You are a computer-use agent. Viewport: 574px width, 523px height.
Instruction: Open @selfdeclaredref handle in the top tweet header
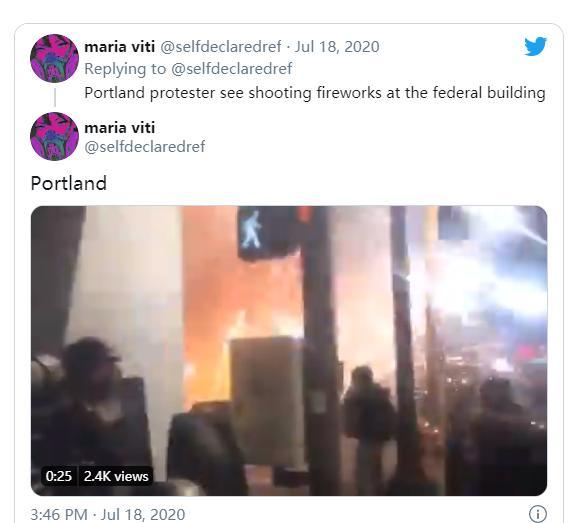click(x=221, y=47)
